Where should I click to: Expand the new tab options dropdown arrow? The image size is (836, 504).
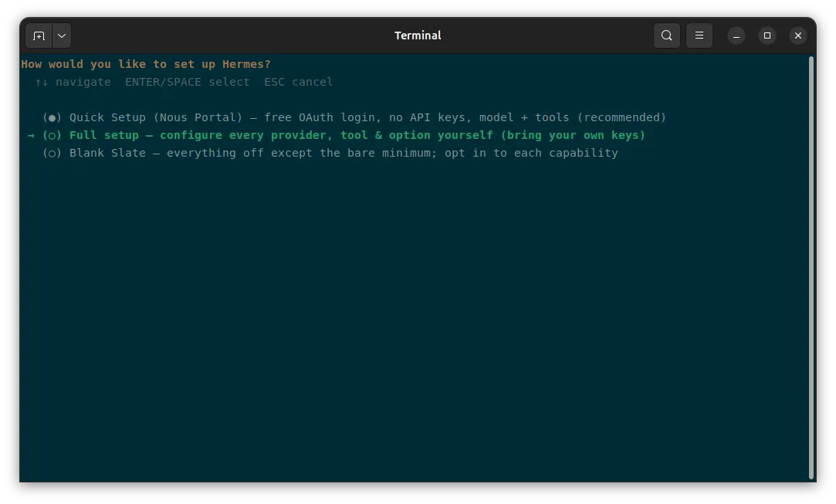pos(62,36)
